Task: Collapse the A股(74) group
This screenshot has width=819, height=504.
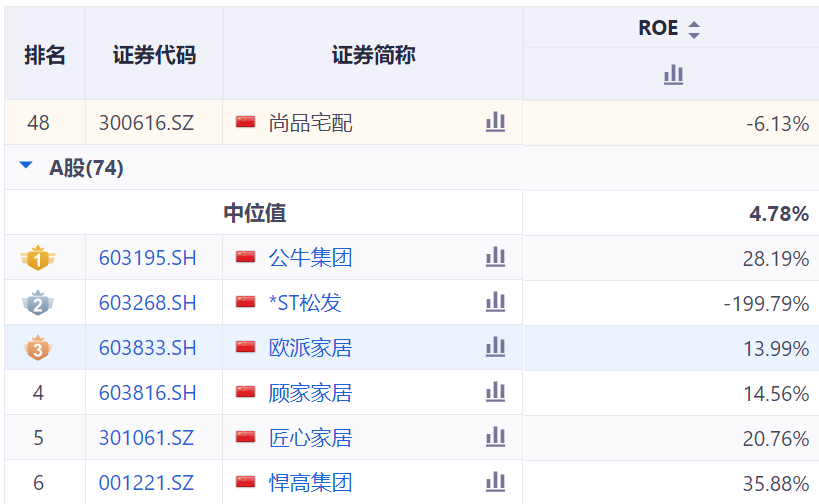Action: coord(26,168)
